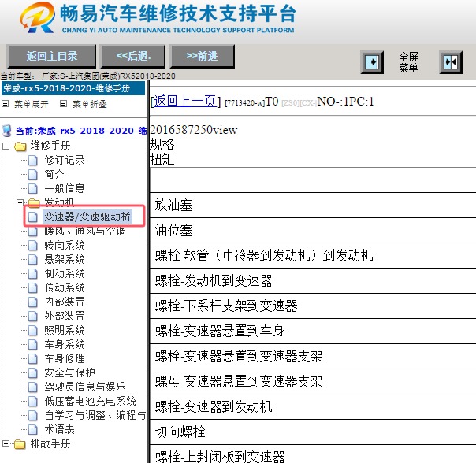476x463 pixels.
Task: Click the page icon next to 转向系统
Action: point(33,246)
